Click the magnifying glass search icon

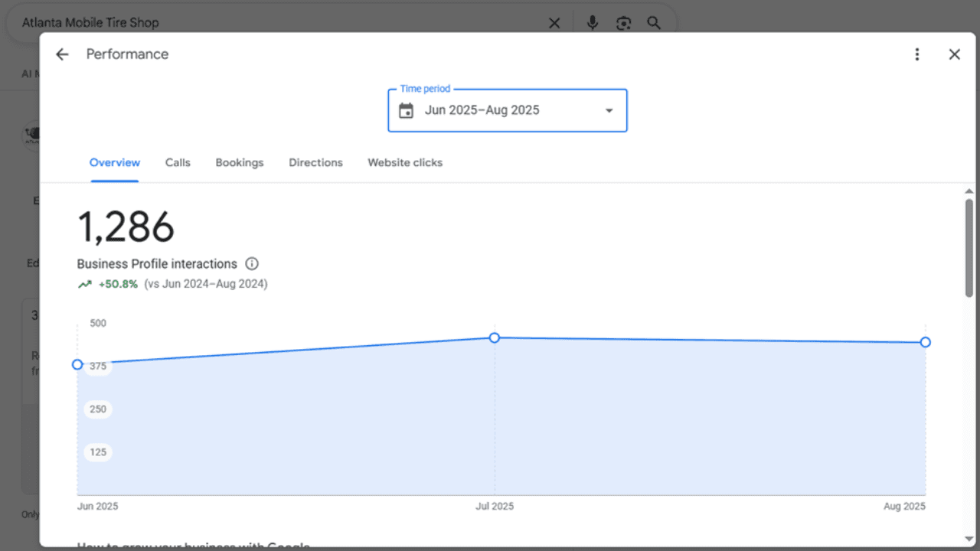click(x=654, y=23)
